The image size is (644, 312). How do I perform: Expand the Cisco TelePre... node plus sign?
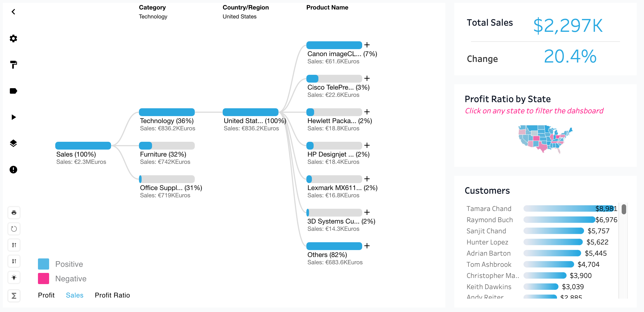pos(367,78)
